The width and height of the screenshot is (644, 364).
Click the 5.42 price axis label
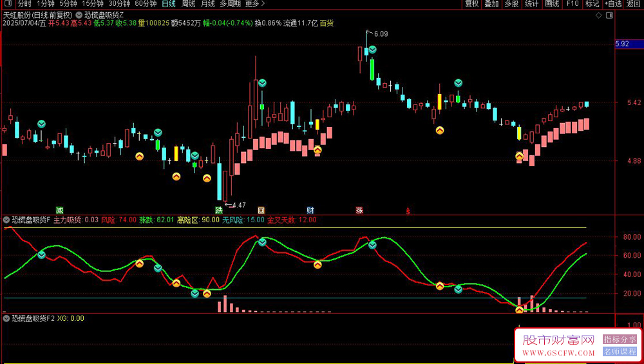tap(634, 102)
